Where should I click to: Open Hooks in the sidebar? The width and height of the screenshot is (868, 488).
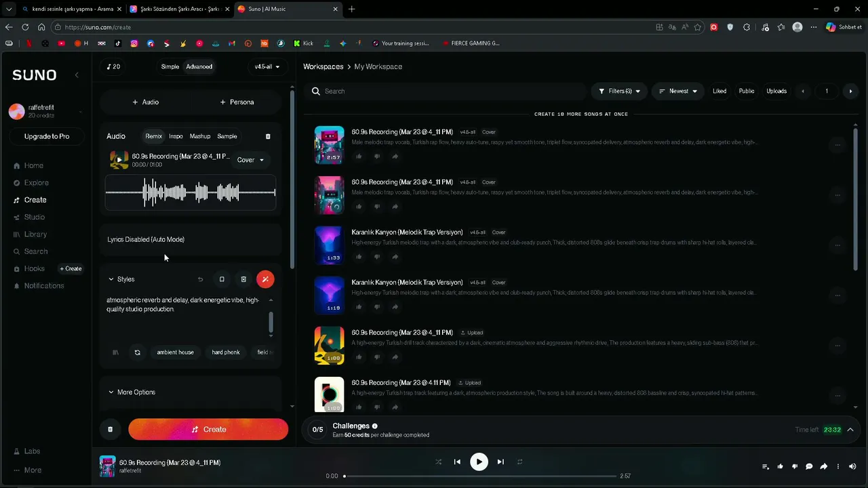(x=28, y=268)
